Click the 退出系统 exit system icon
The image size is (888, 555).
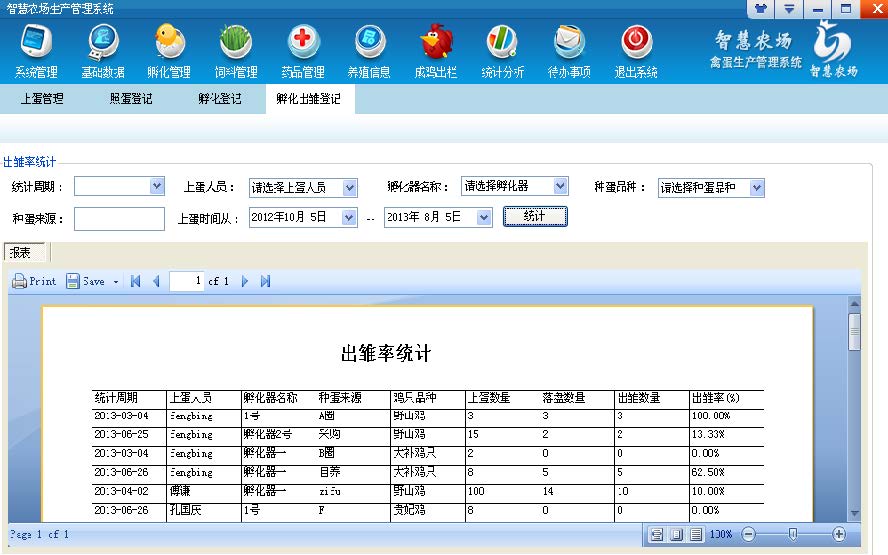coord(636,50)
